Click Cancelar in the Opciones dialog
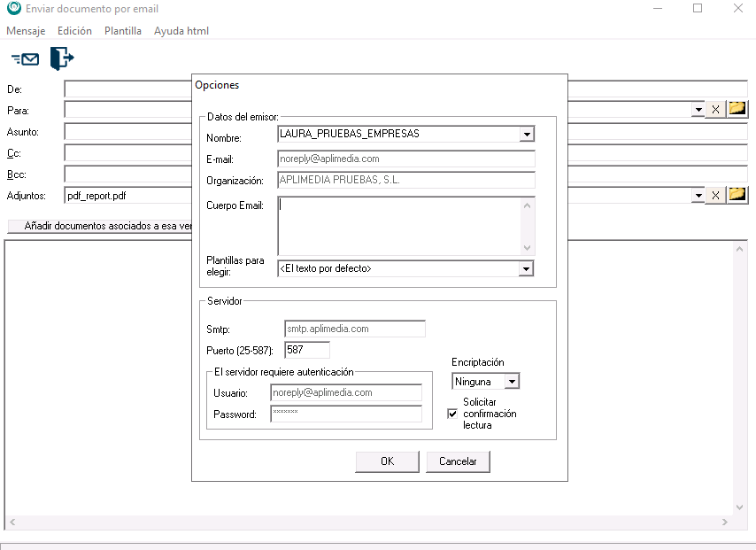 tap(458, 461)
